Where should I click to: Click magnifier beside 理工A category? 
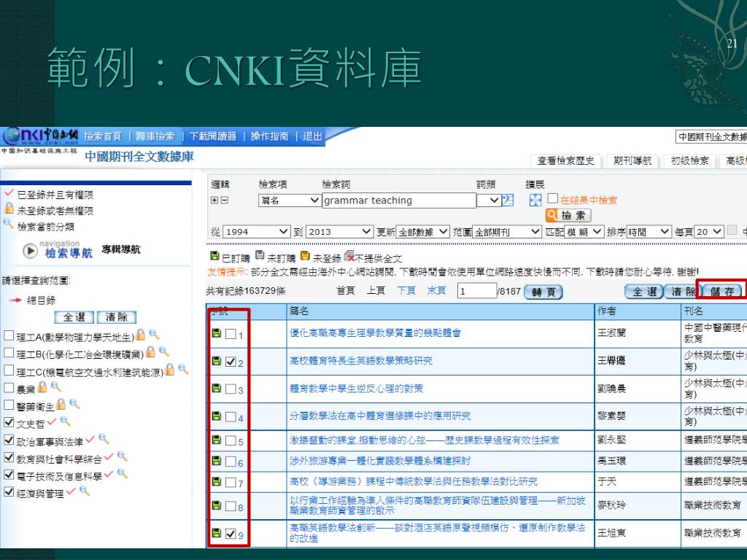click(154, 334)
